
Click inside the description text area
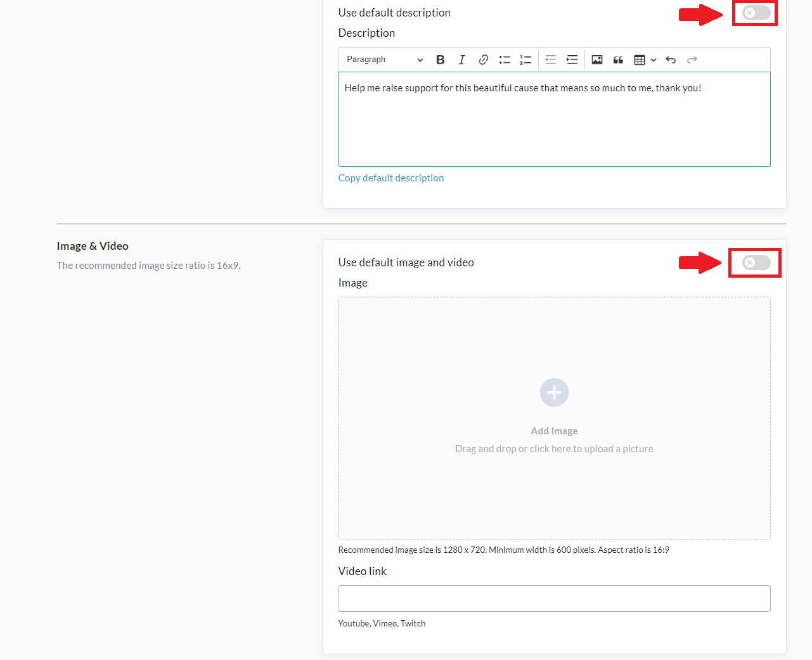[x=554, y=127]
